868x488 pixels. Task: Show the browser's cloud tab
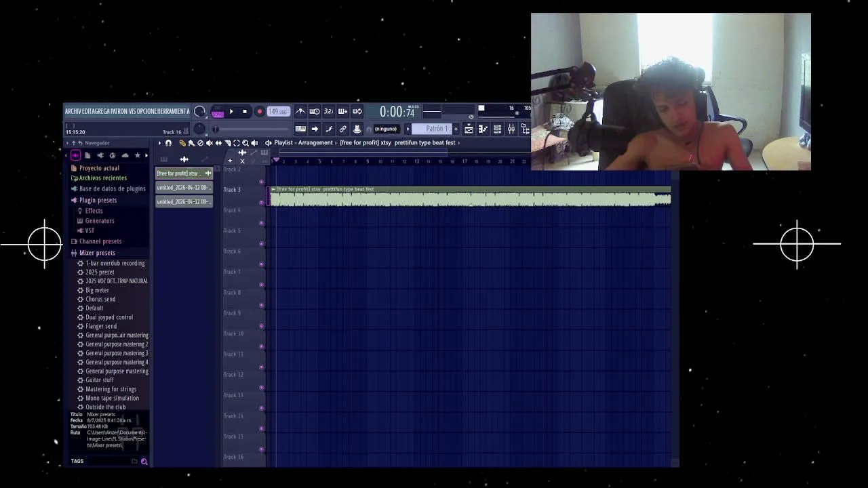(125, 155)
